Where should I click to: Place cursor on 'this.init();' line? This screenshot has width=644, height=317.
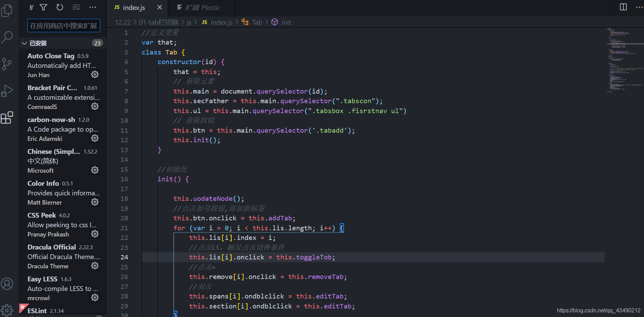(x=197, y=140)
